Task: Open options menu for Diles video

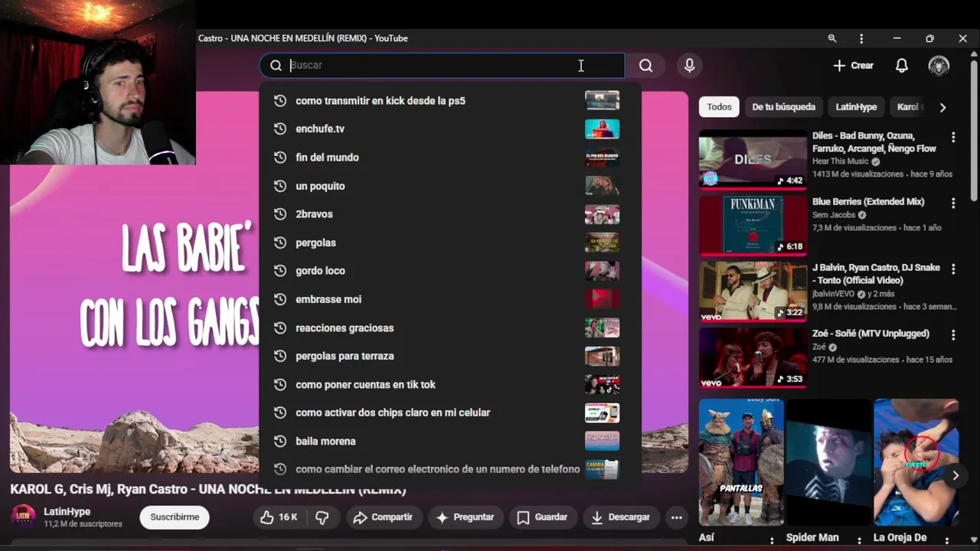Action: point(953,138)
